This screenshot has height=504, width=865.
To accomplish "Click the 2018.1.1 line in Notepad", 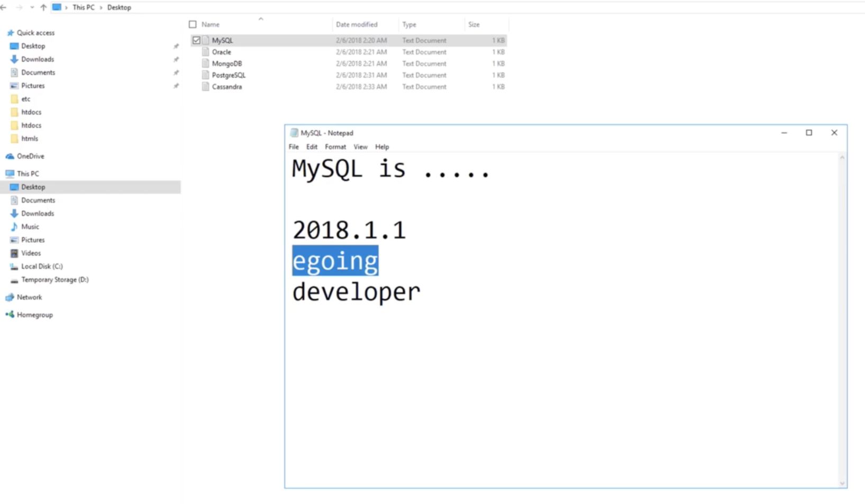I will (x=349, y=230).
